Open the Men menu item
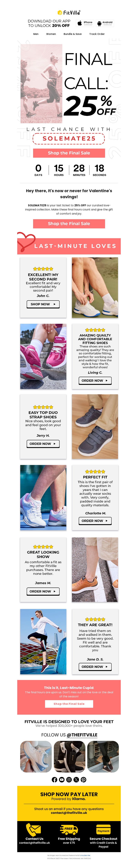The width and height of the screenshot is (138, 868). pos(36,34)
